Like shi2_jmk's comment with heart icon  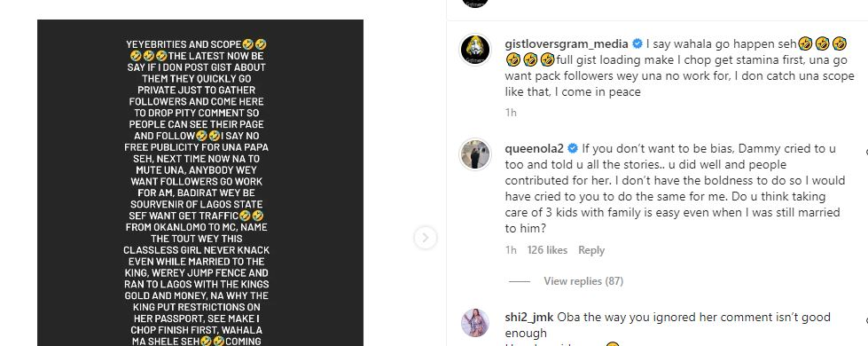click(866, 320)
